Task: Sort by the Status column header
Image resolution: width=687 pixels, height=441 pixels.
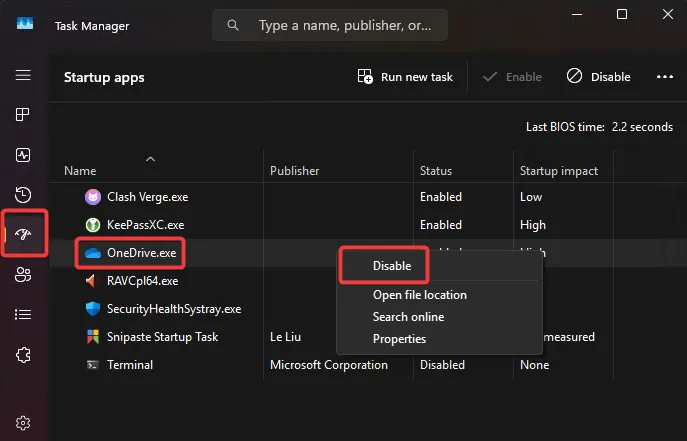Action: [x=436, y=171]
